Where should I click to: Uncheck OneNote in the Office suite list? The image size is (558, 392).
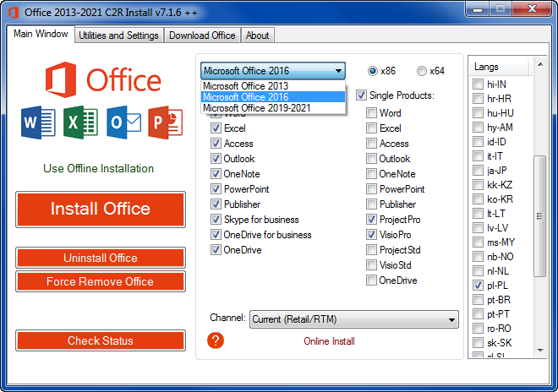point(216,174)
